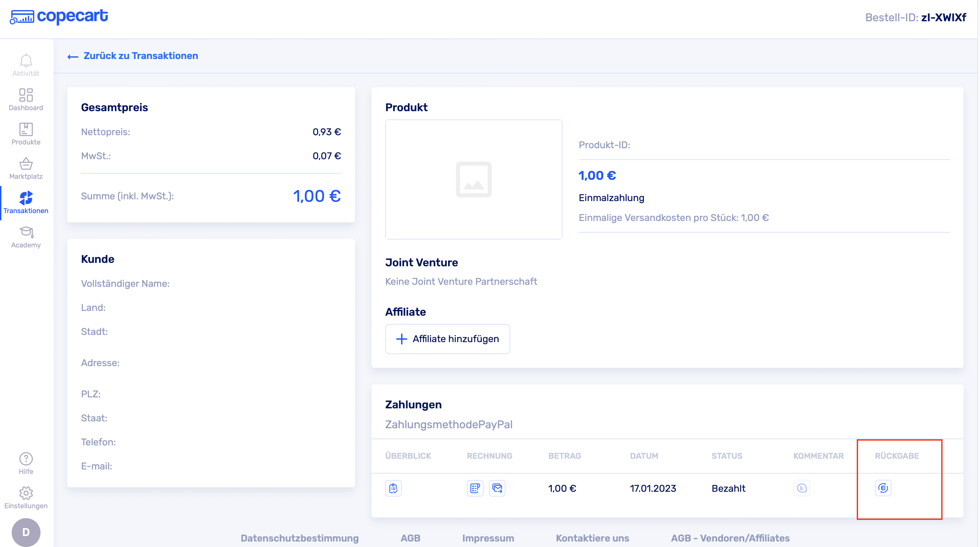
Task: Click the user avatar D
Action: (26, 532)
